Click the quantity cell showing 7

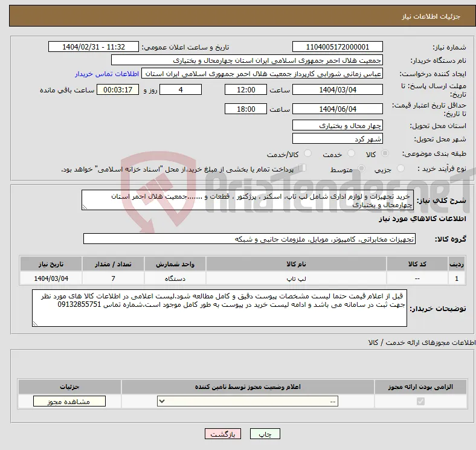[x=113, y=278]
